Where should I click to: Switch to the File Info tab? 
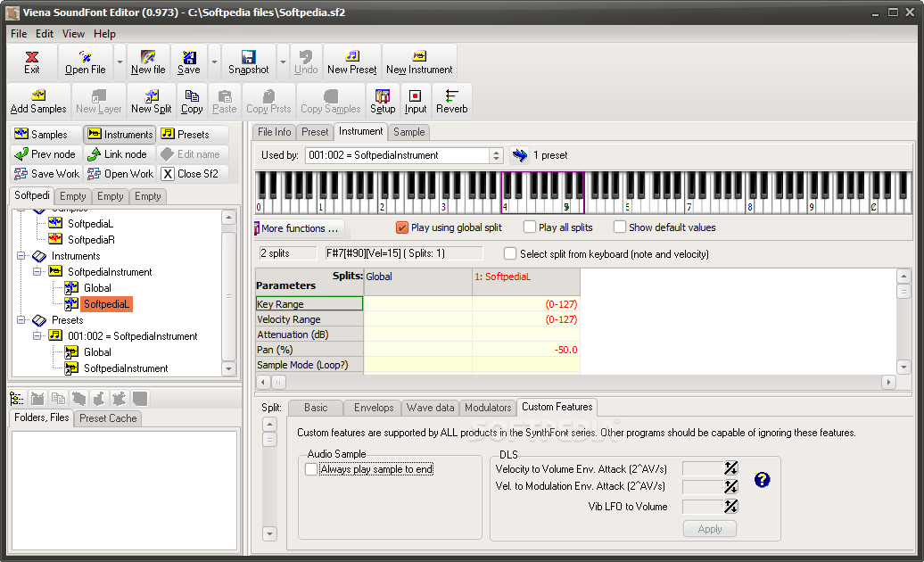[274, 132]
